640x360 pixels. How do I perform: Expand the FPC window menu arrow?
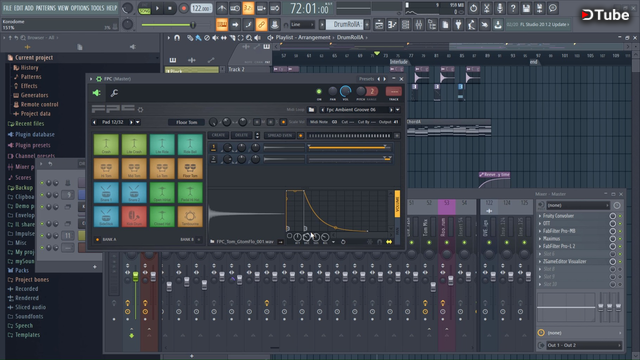click(x=91, y=79)
